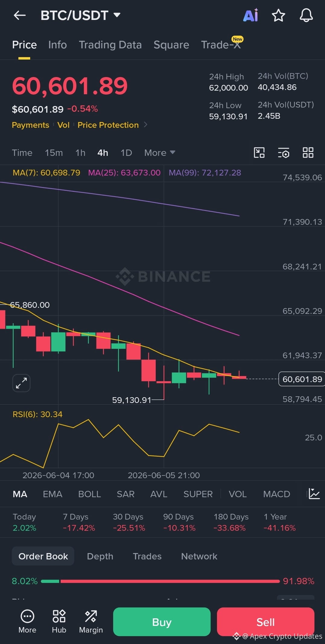This screenshot has height=644, width=325.
Task: Switch to the Network tab
Action: click(x=199, y=556)
